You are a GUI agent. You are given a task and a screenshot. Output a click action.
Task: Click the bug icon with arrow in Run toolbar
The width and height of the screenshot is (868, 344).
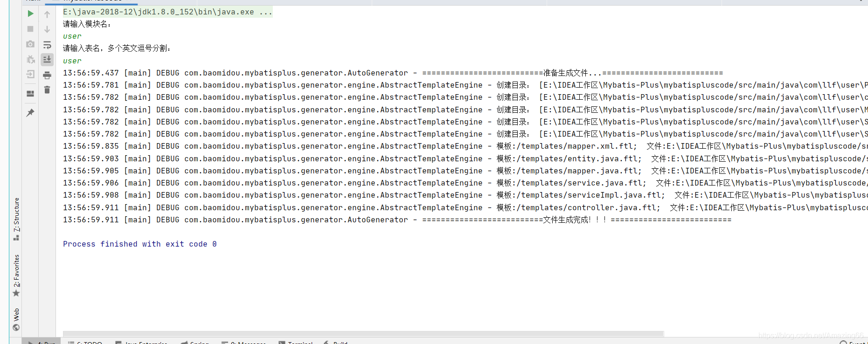30,59
